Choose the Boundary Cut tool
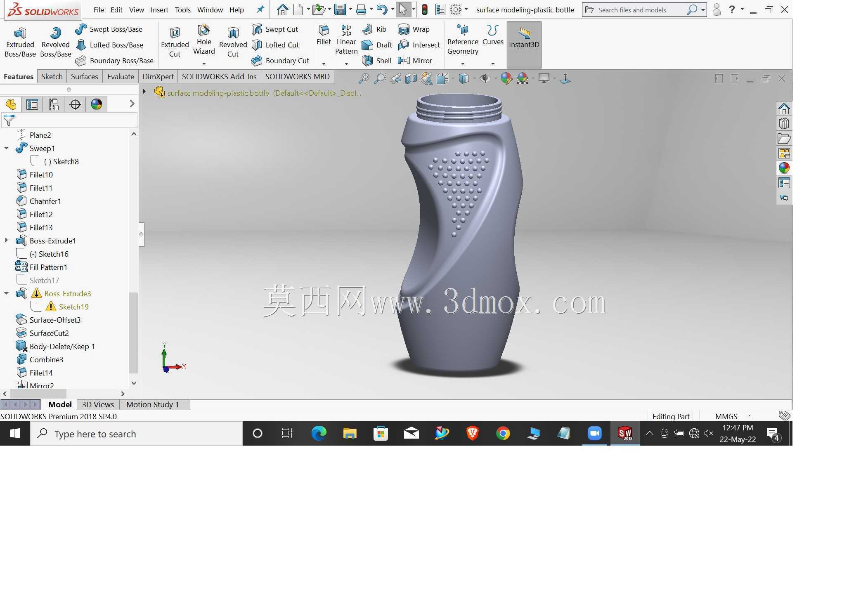The image size is (868, 602). pos(280,61)
